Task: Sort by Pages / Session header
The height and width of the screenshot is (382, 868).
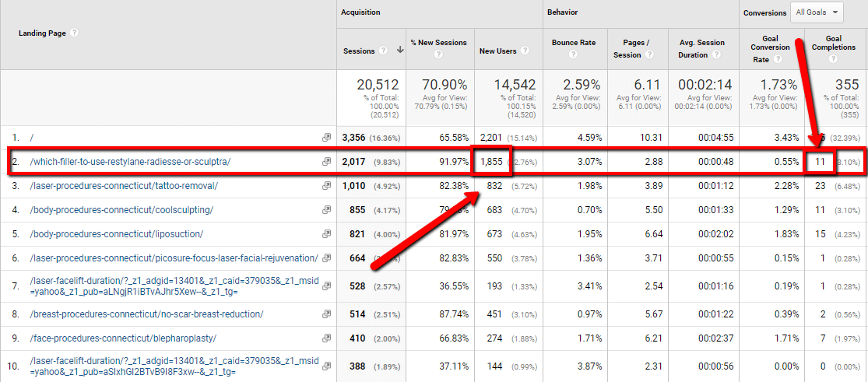Action: tap(631, 49)
